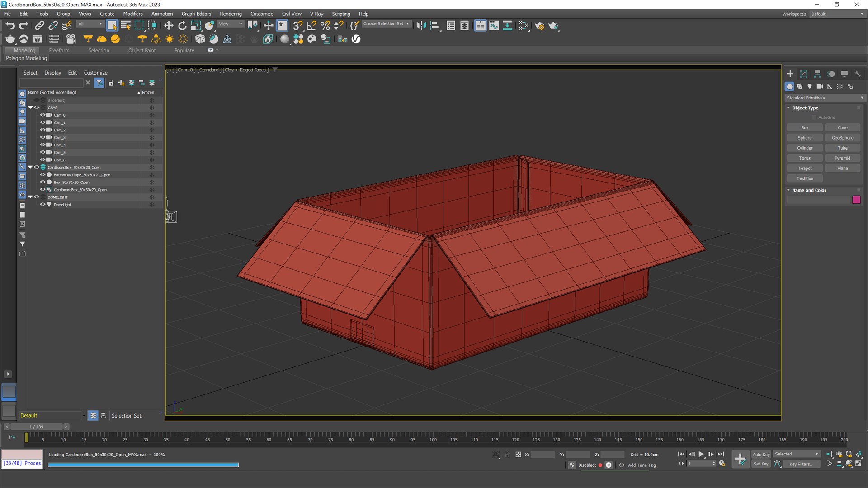Click the Cylinder button
The height and width of the screenshot is (488, 868).
coord(805,148)
